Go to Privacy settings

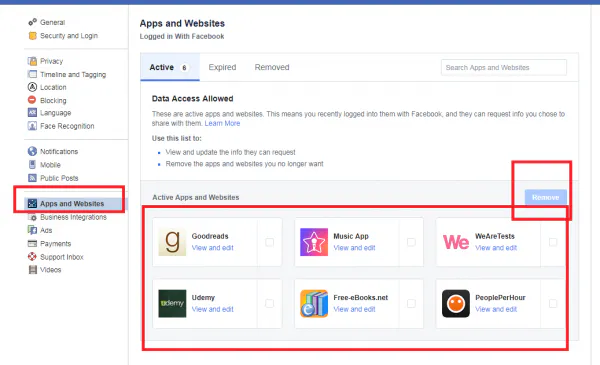51,61
